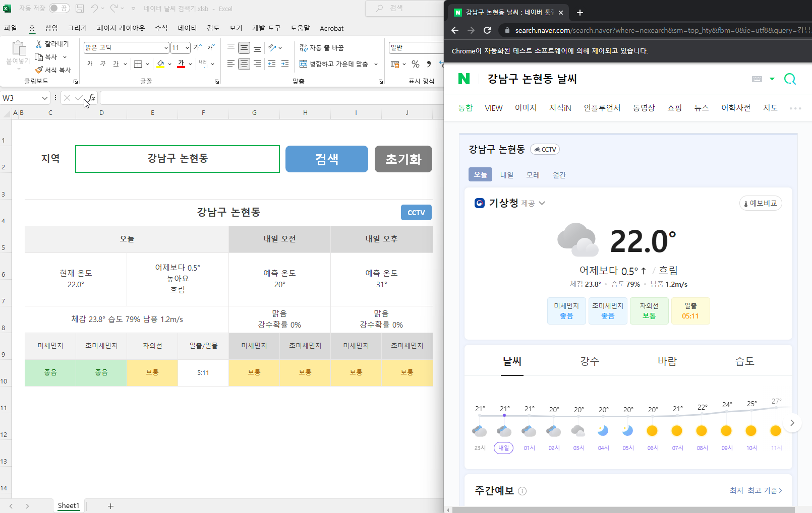Click the formula bar input area

[271, 98]
